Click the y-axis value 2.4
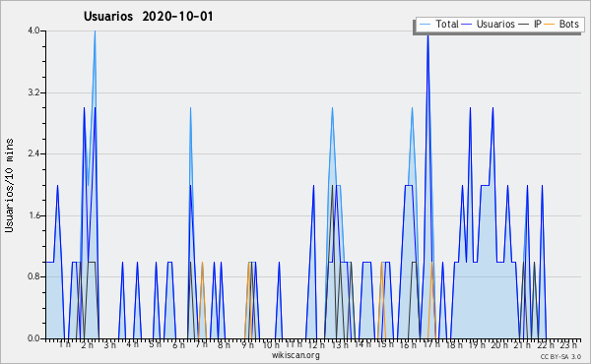The image size is (591, 364). pyautogui.click(x=33, y=153)
